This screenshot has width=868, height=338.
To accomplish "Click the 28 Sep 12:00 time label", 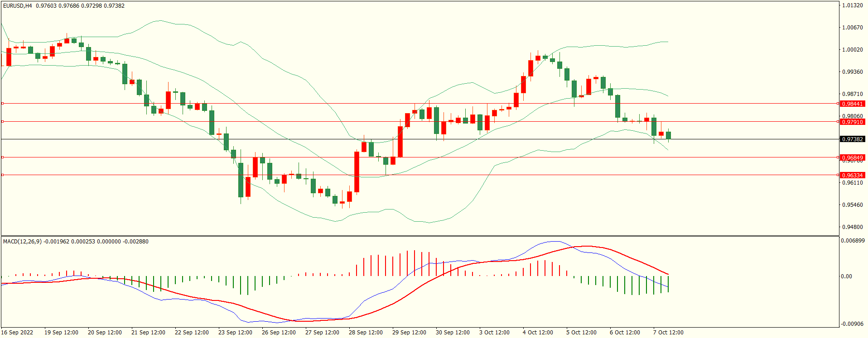I will click(x=366, y=333).
